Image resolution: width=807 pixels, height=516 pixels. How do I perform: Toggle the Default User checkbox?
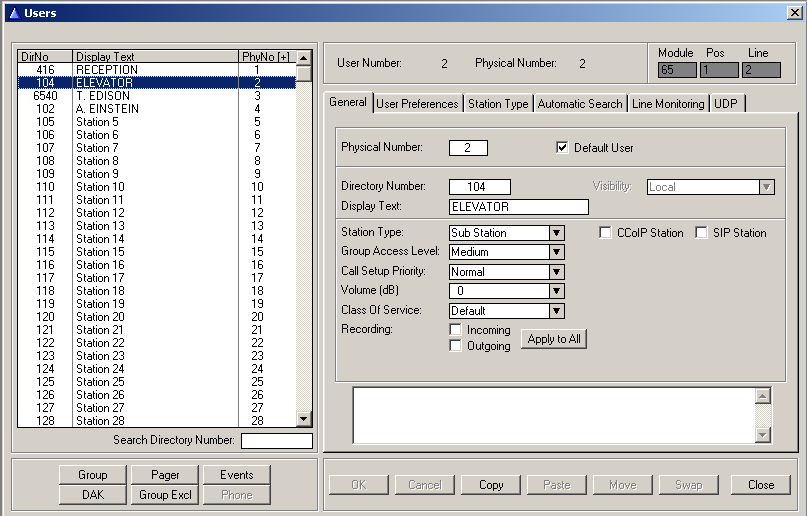(x=562, y=148)
